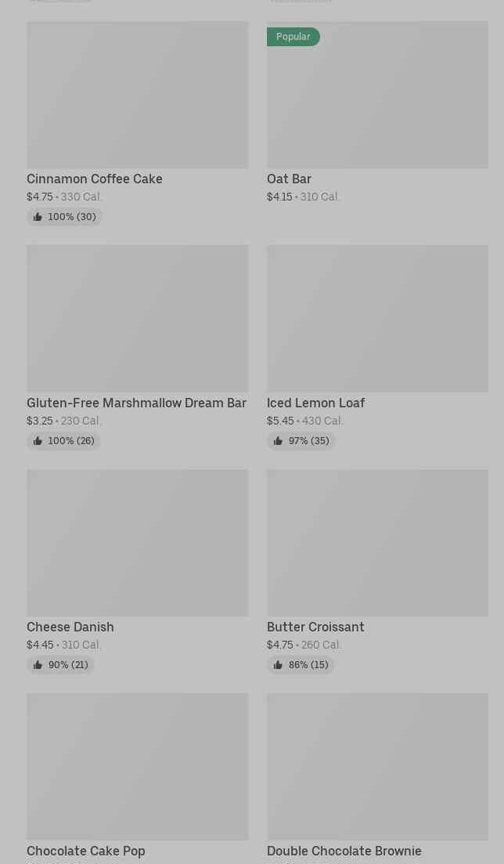Open the Butter Croissant photo

pos(377,542)
